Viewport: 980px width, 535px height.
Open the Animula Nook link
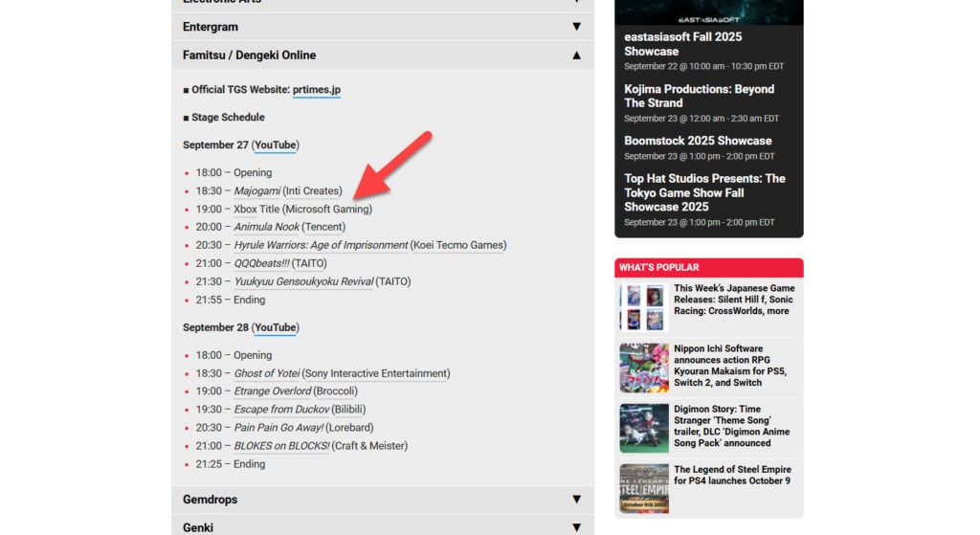[x=266, y=227]
